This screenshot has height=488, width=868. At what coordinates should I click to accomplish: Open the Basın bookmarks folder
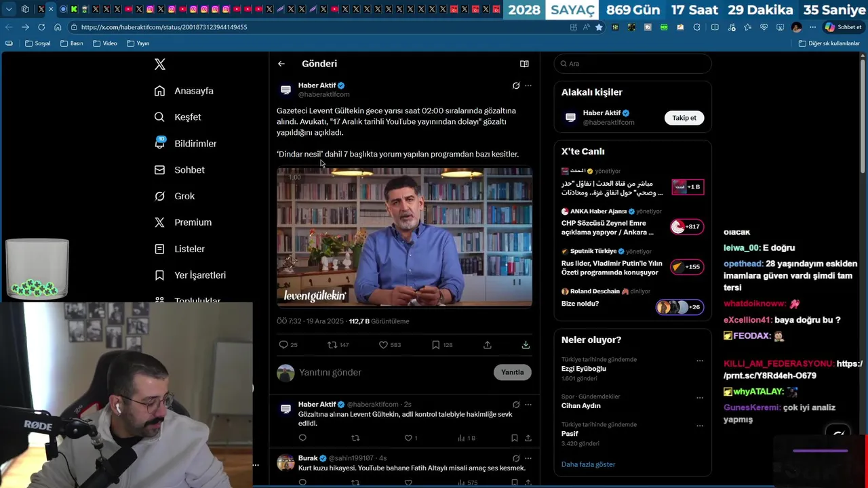point(72,43)
